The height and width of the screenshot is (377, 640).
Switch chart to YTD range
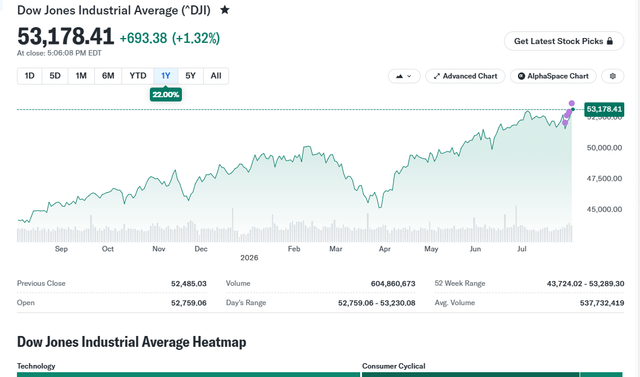click(138, 76)
